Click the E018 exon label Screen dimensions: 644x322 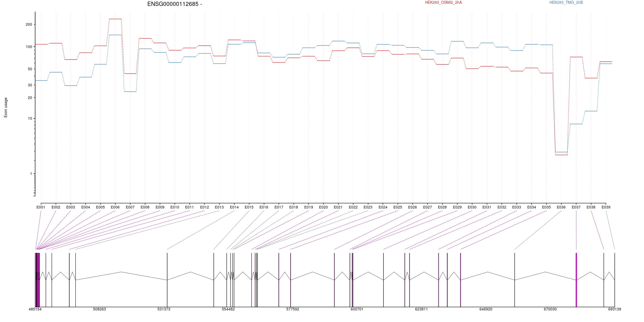[x=294, y=207]
